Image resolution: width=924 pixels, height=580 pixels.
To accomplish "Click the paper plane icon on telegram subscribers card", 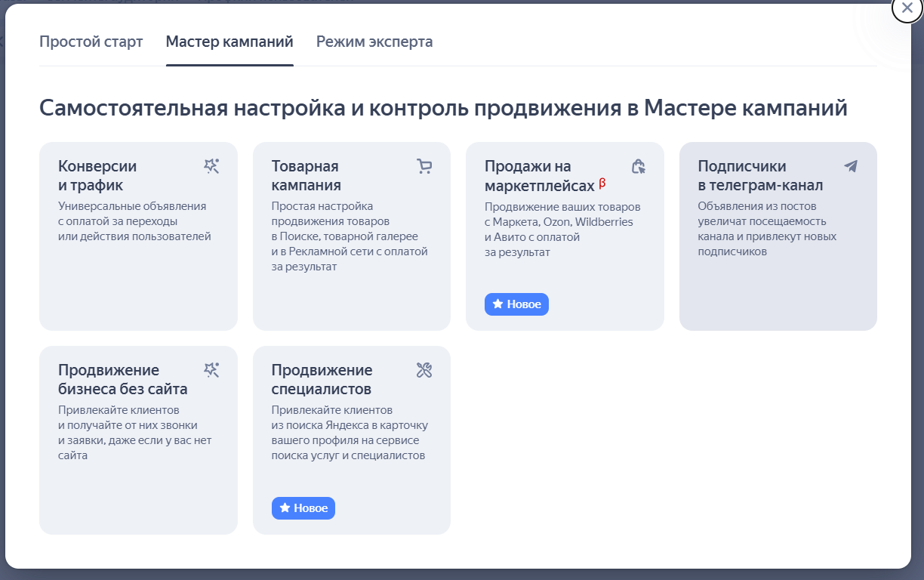I will (852, 167).
